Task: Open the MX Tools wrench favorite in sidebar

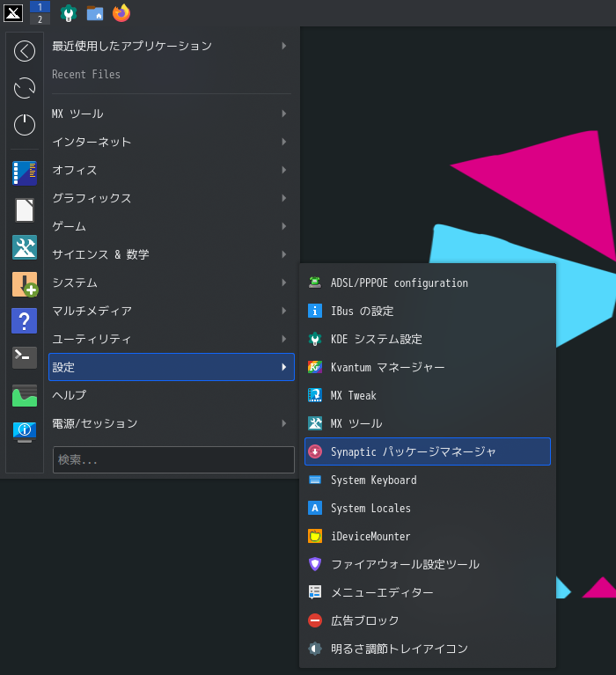Action: [25, 247]
